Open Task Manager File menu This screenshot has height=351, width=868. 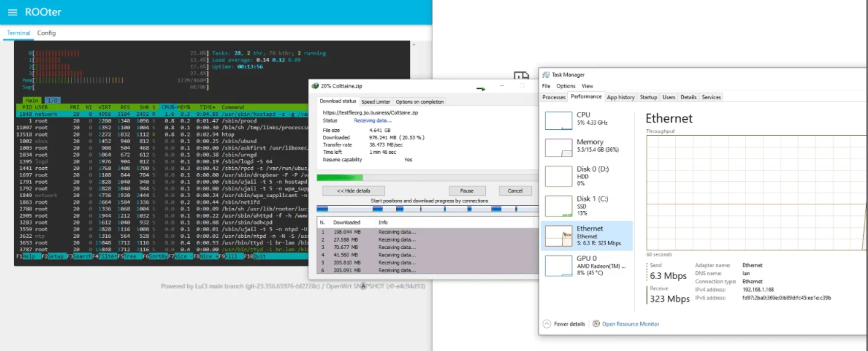546,86
